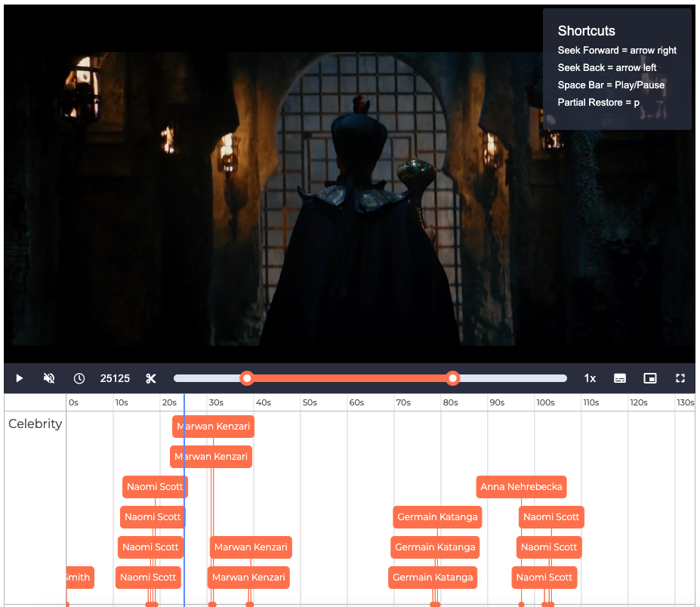
Task: Click the 120s mark on the time ruler
Action: [x=639, y=402]
